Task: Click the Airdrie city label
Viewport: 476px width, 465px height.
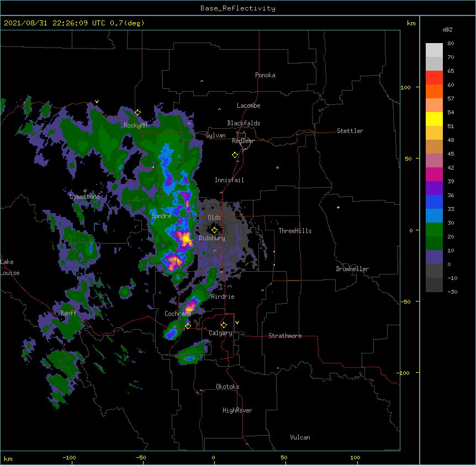Action: [223, 297]
